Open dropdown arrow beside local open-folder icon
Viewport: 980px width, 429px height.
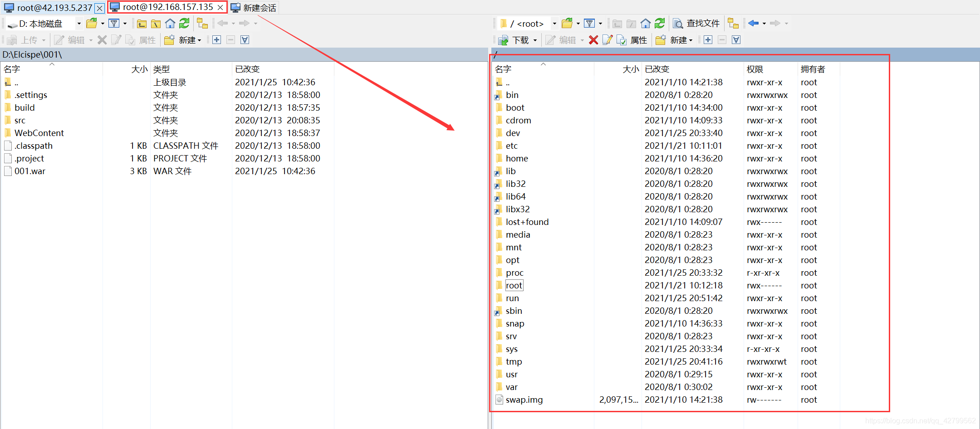click(103, 24)
